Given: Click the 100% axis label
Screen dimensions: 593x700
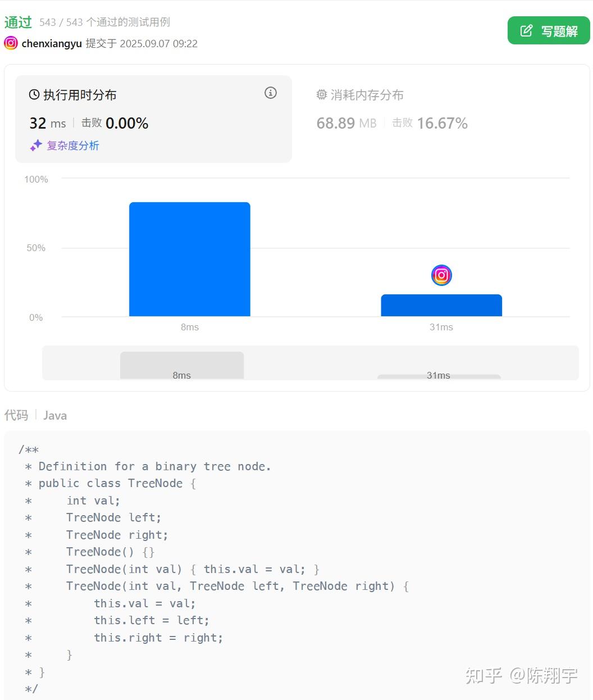Looking at the screenshot, I should pos(36,179).
